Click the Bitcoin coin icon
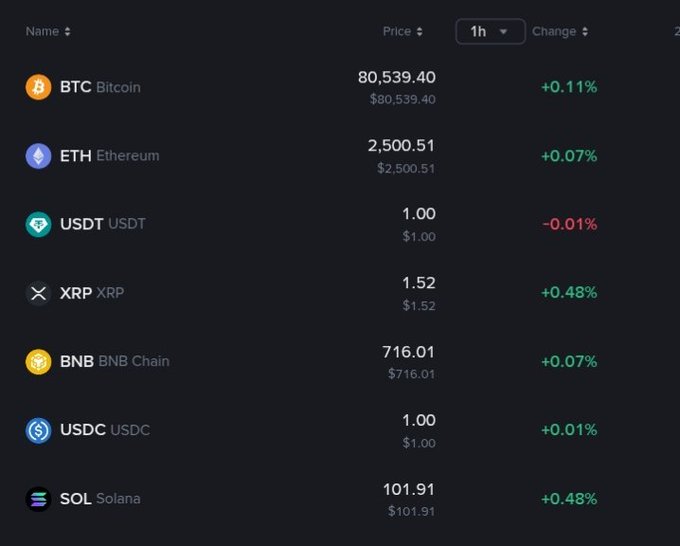 39,87
